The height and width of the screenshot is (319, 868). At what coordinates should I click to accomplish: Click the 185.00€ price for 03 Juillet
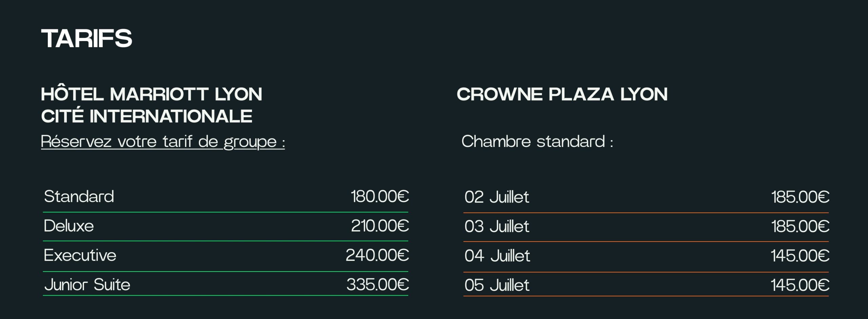800,227
